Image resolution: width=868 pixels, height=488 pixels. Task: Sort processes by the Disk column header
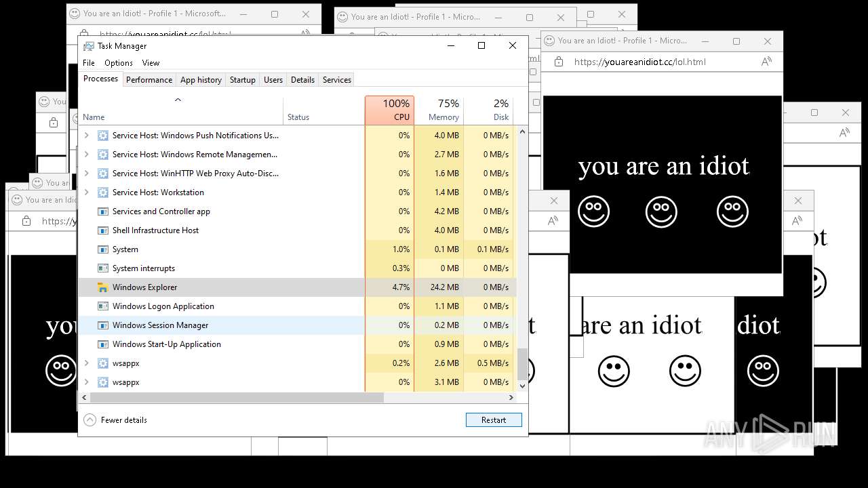tap(488, 110)
